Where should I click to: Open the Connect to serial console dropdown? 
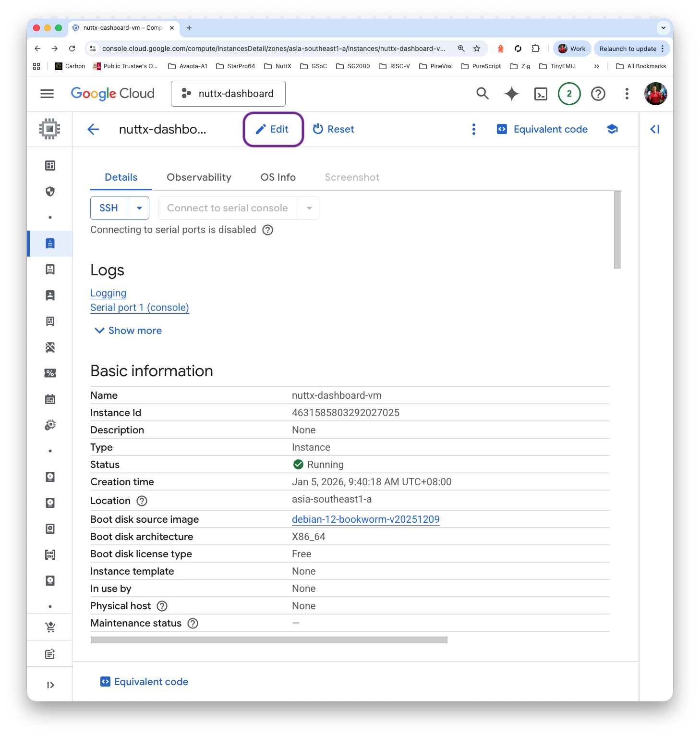[x=309, y=208]
